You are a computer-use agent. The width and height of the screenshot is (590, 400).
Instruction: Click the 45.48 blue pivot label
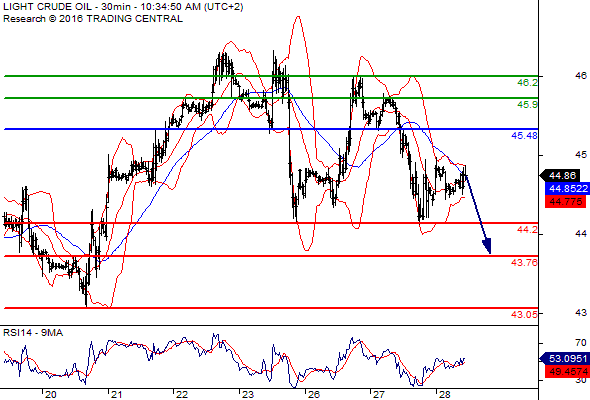(x=524, y=135)
